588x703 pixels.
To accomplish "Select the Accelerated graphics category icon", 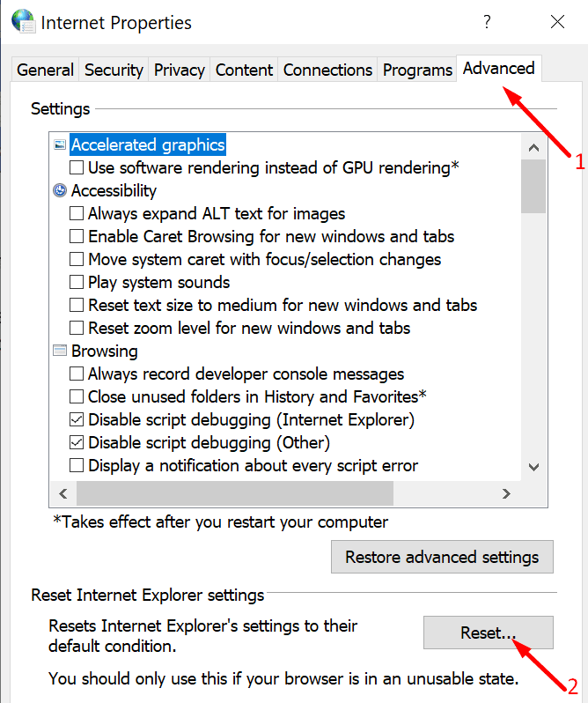I will (x=60, y=144).
